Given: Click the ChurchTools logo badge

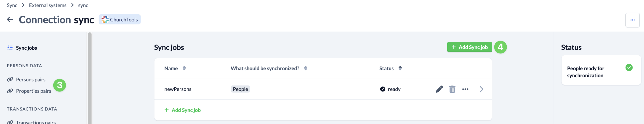Looking at the screenshot, I should pyautogui.click(x=119, y=19).
